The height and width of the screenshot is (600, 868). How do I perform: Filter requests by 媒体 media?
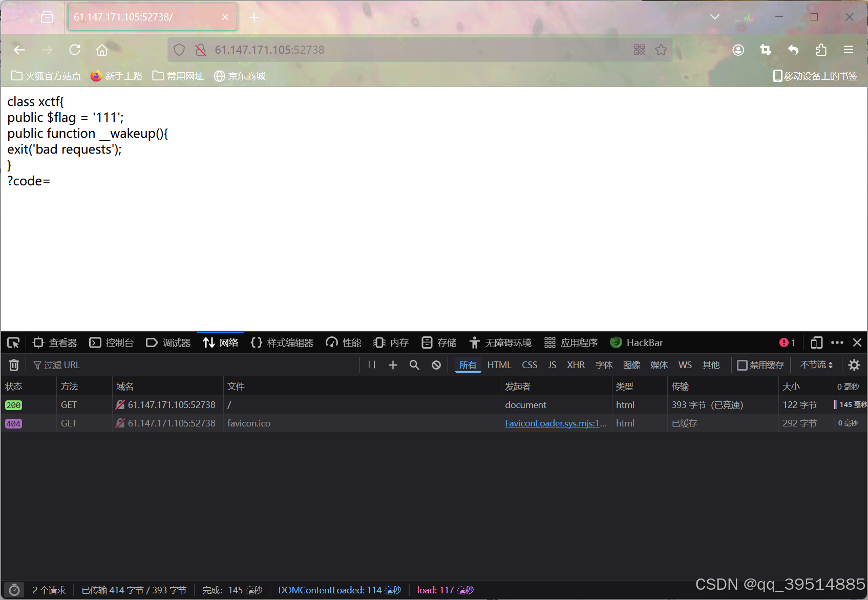(x=659, y=365)
